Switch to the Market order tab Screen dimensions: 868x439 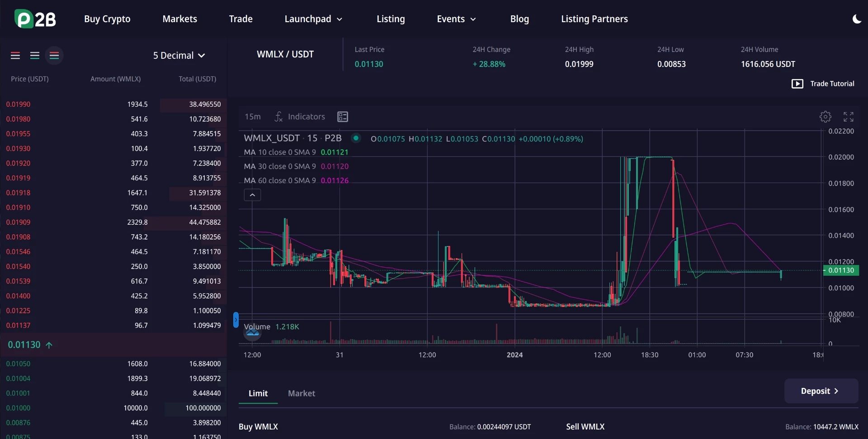pyautogui.click(x=302, y=393)
